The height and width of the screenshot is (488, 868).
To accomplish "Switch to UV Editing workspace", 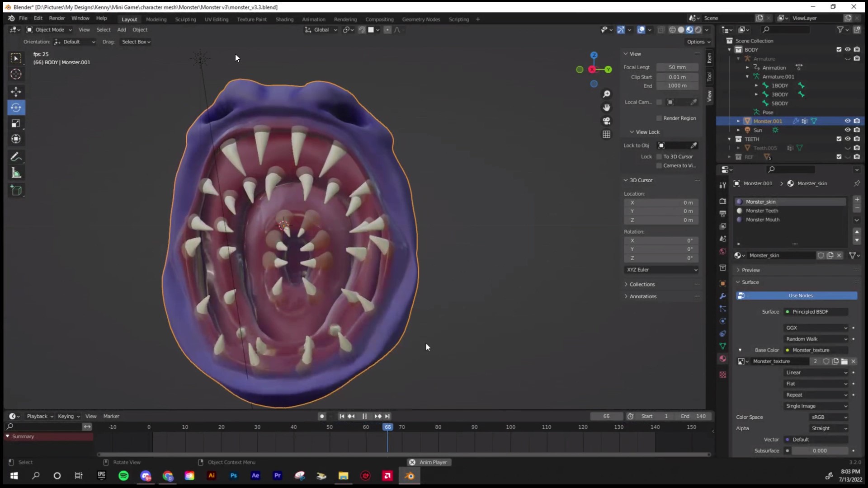I will [216, 19].
